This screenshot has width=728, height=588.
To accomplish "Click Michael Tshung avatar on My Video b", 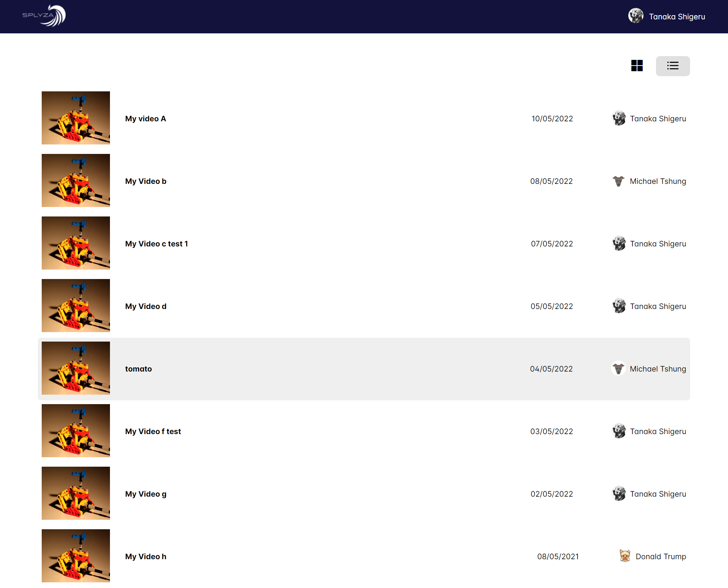I will pos(620,180).
